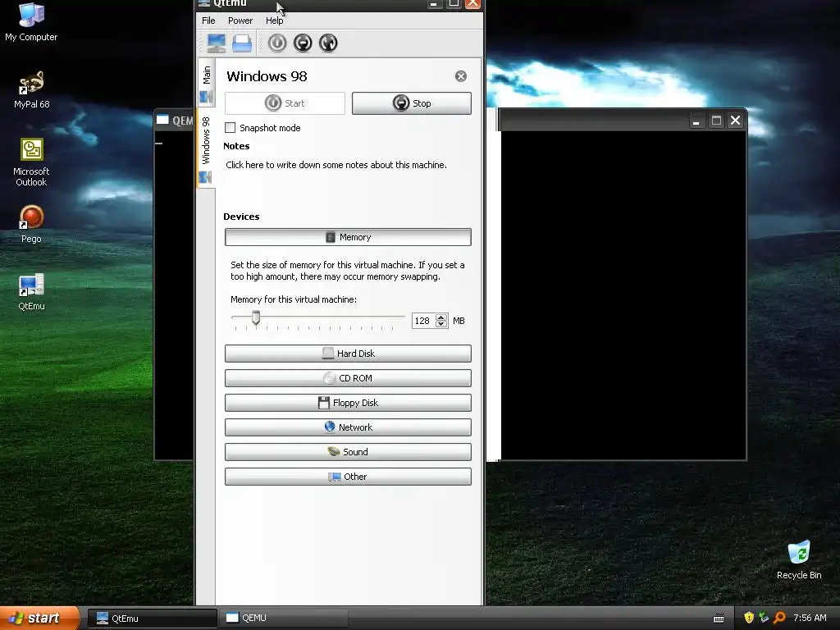Image resolution: width=840 pixels, height=630 pixels.
Task: Select the Windows 98 vertical tab
Action: (206, 148)
